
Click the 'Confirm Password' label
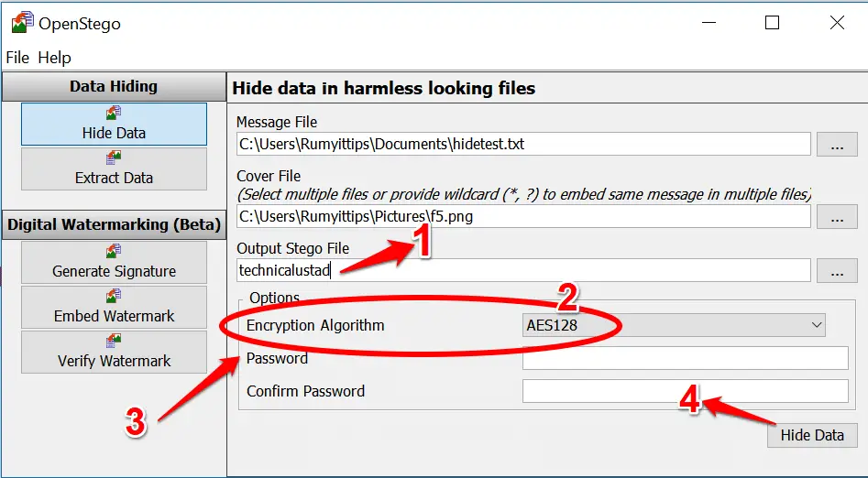(x=305, y=391)
